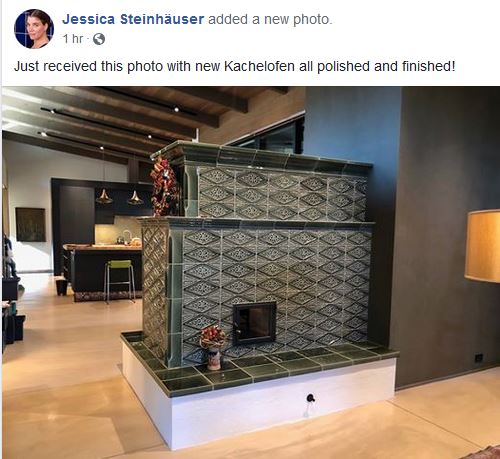500x459 pixels.
Task: Click the right pendant lamp in kitchen
Action: click(135, 198)
